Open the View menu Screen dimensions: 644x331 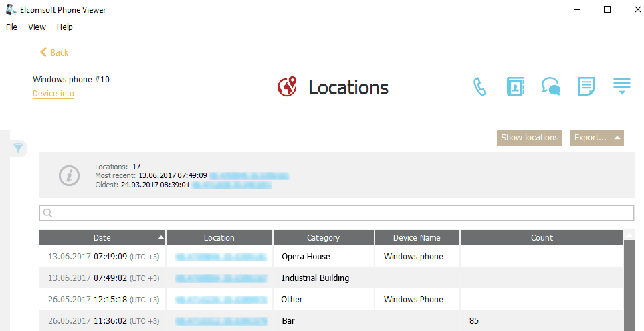[x=37, y=27]
